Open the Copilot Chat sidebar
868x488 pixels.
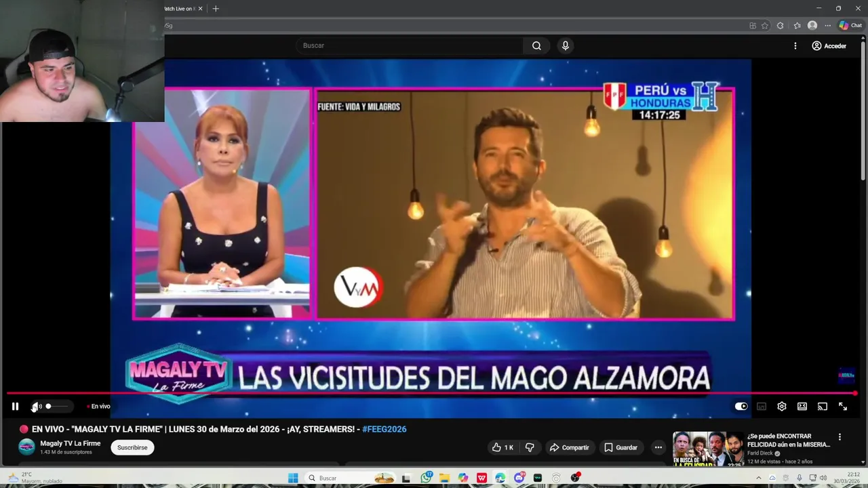pos(850,26)
